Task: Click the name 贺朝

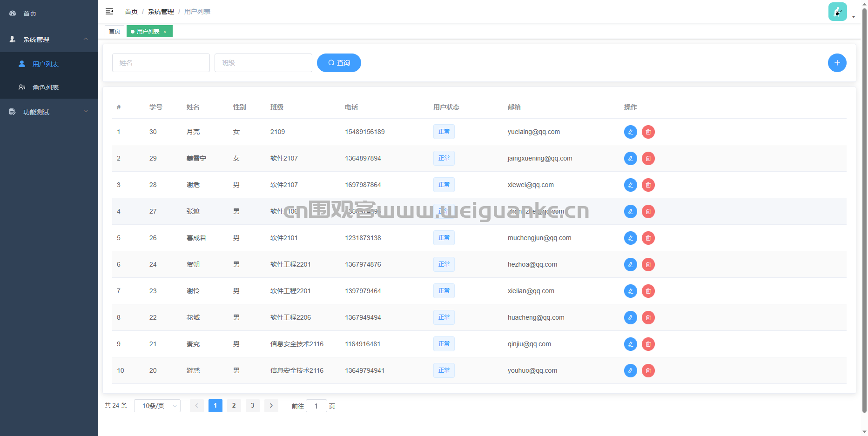Action: click(x=193, y=264)
